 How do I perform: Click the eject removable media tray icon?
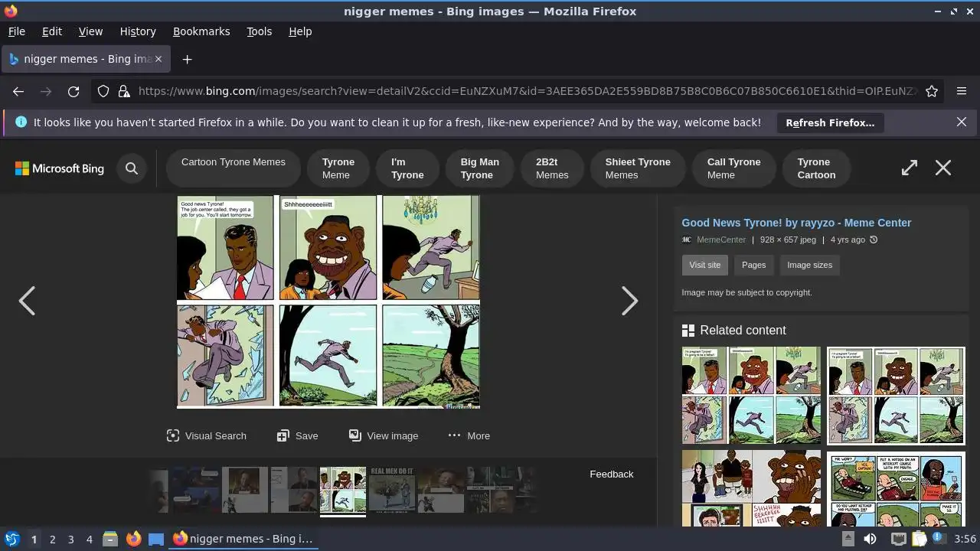click(848, 539)
